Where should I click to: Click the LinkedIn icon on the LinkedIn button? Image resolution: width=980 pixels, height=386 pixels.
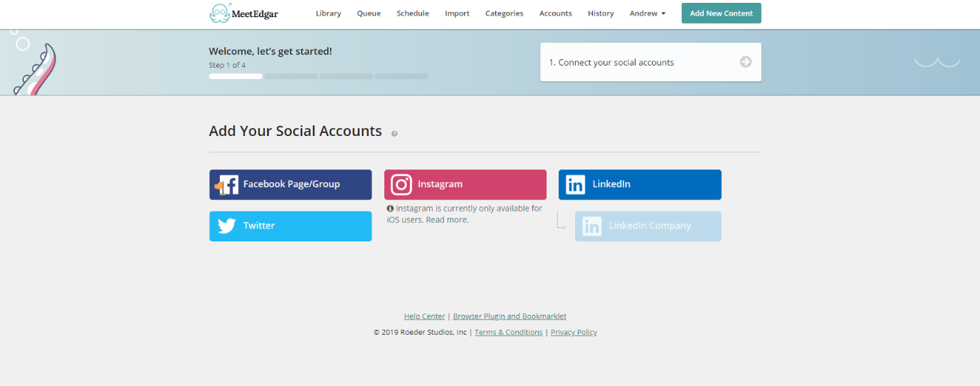pyautogui.click(x=575, y=184)
